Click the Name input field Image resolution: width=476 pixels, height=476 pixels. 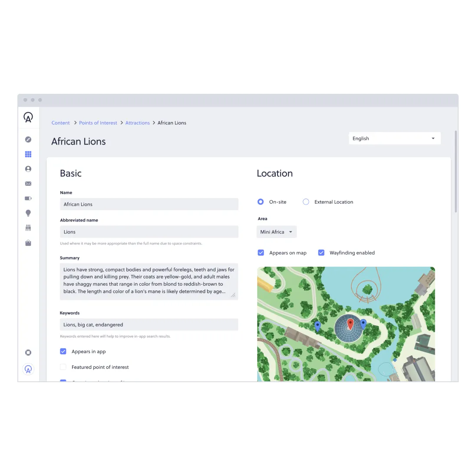149,204
